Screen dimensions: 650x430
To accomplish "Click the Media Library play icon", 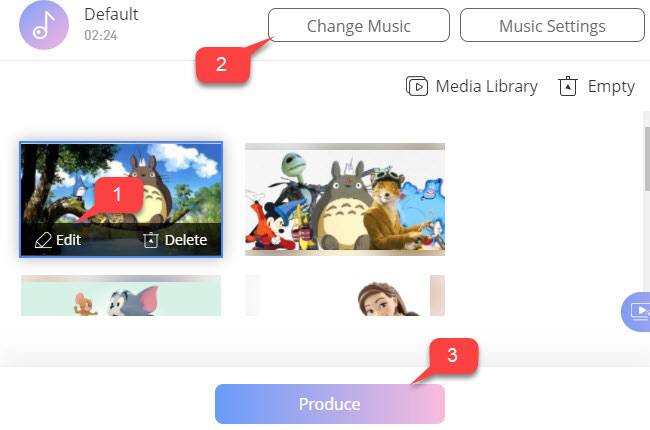I will point(417,86).
